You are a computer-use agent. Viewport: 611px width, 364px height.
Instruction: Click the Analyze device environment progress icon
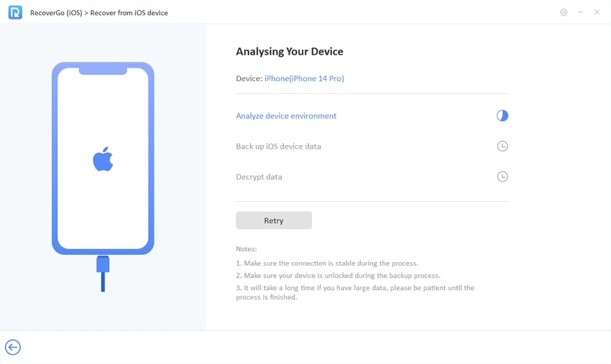coord(502,116)
